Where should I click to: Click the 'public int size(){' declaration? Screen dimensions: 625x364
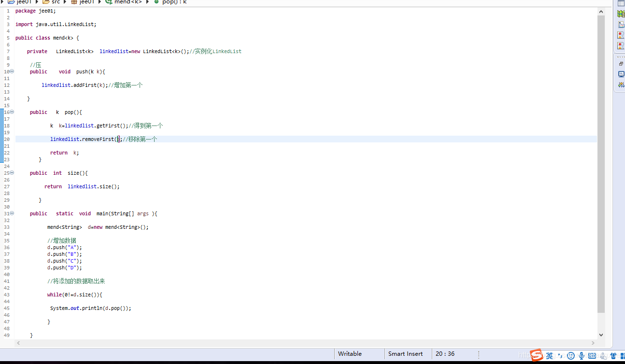click(x=59, y=173)
